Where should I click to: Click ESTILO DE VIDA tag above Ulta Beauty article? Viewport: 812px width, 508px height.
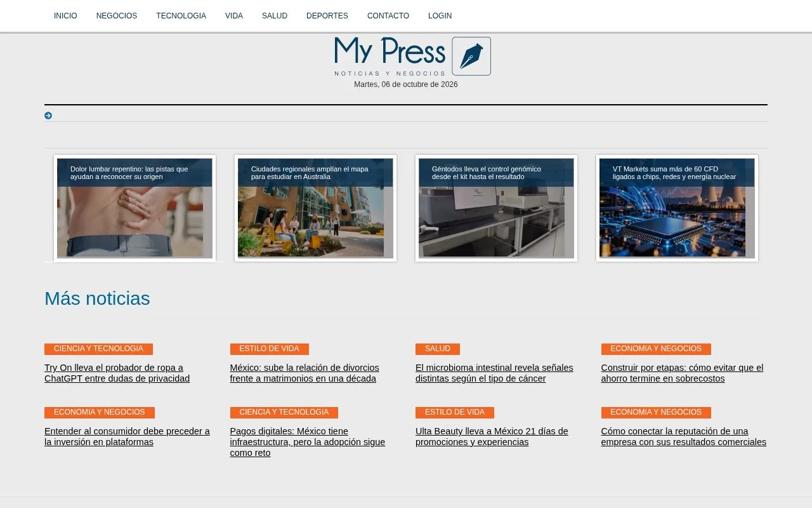(x=455, y=413)
